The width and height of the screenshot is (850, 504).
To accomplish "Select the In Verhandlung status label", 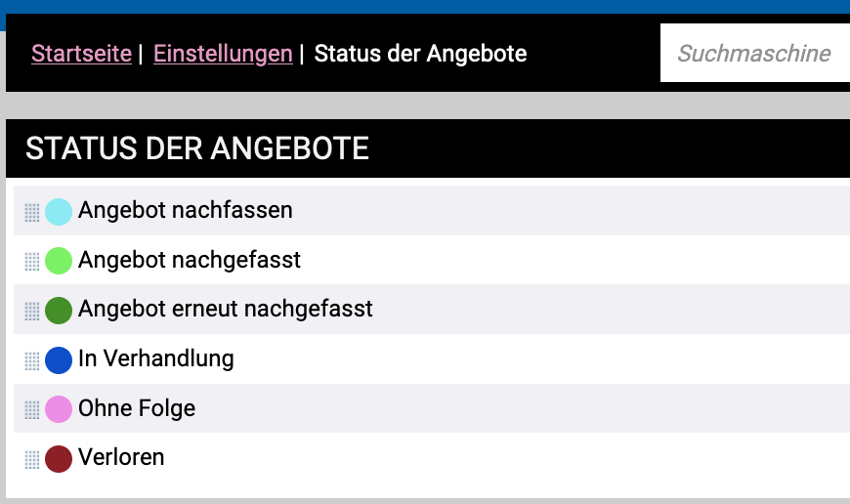I will coord(155,358).
